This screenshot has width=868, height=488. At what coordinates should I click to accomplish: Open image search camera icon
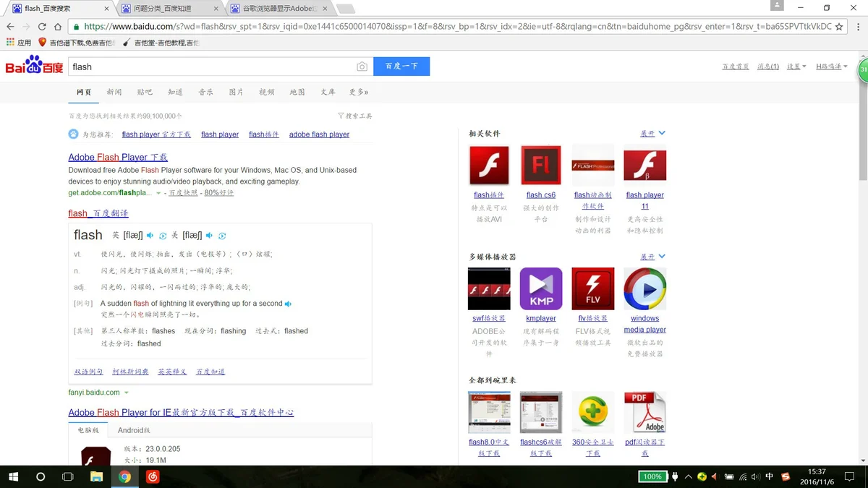pyautogui.click(x=362, y=67)
